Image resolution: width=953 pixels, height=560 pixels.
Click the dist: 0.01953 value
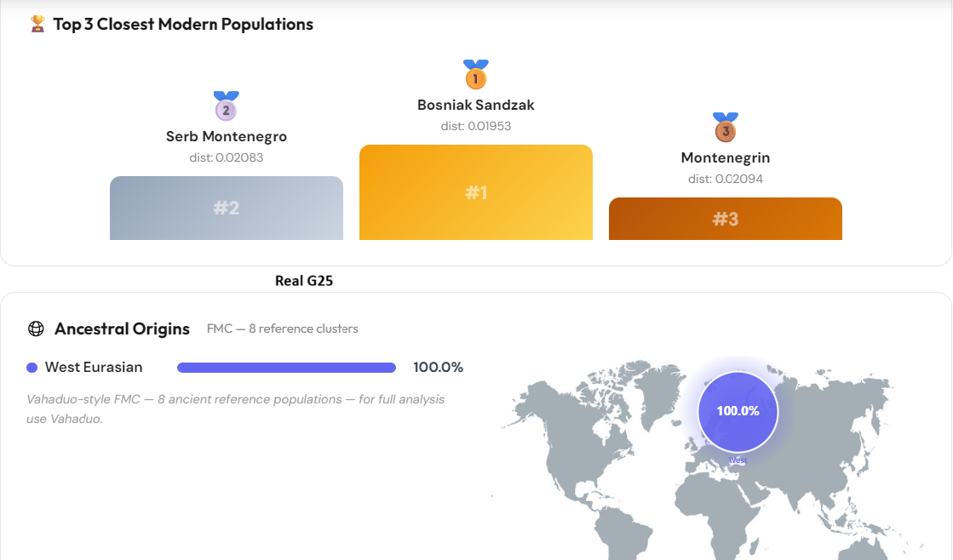click(476, 126)
